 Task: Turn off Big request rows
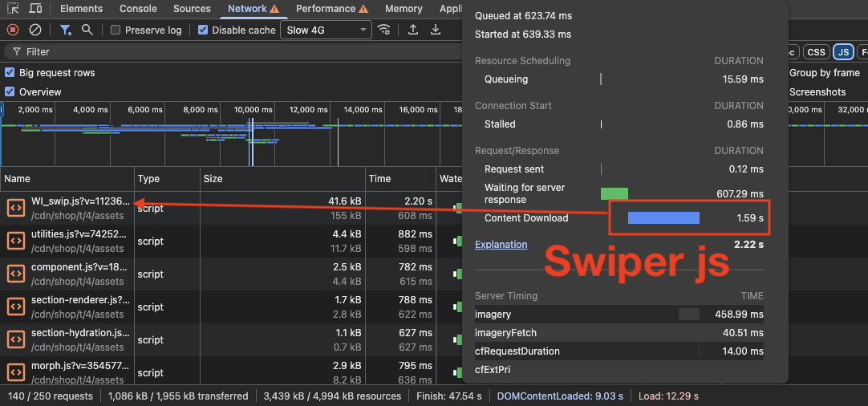click(x=10, y=73)
